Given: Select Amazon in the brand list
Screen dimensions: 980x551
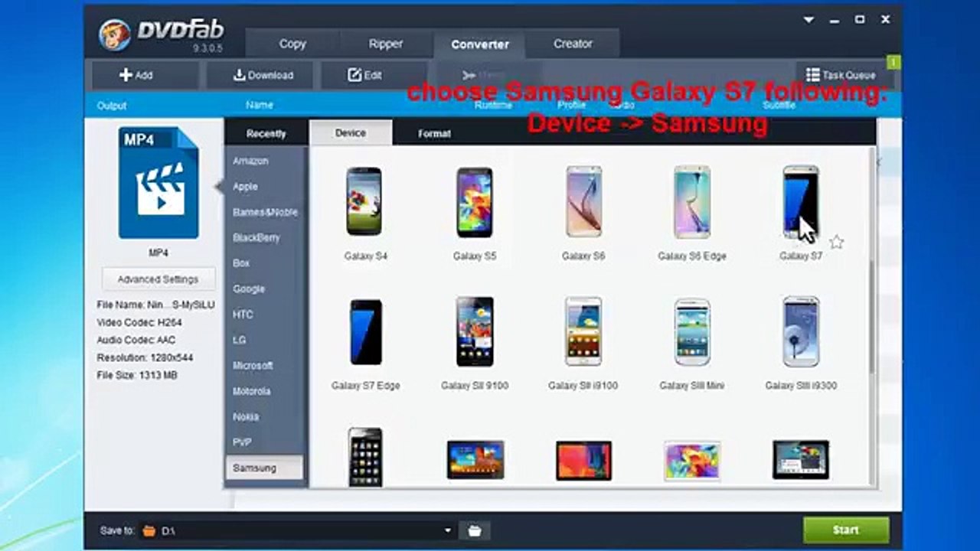Looking at the screenshot, I should (x=265, y=161).
